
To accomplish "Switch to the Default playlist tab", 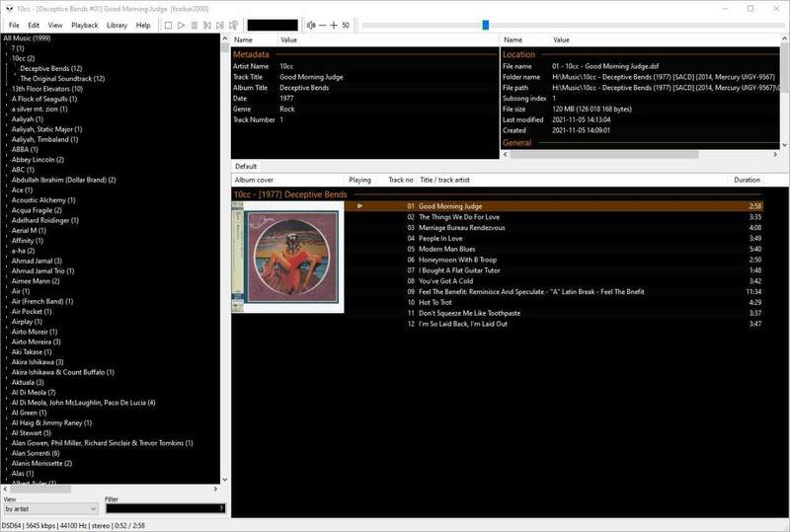I will pyautogui.click(x=246, y=166).
